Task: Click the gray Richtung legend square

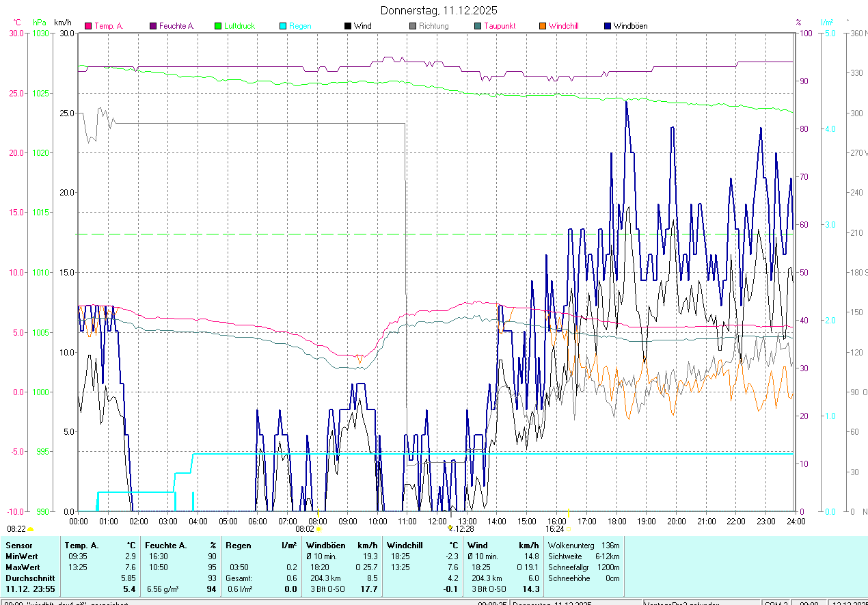Action: pos(413,26)
